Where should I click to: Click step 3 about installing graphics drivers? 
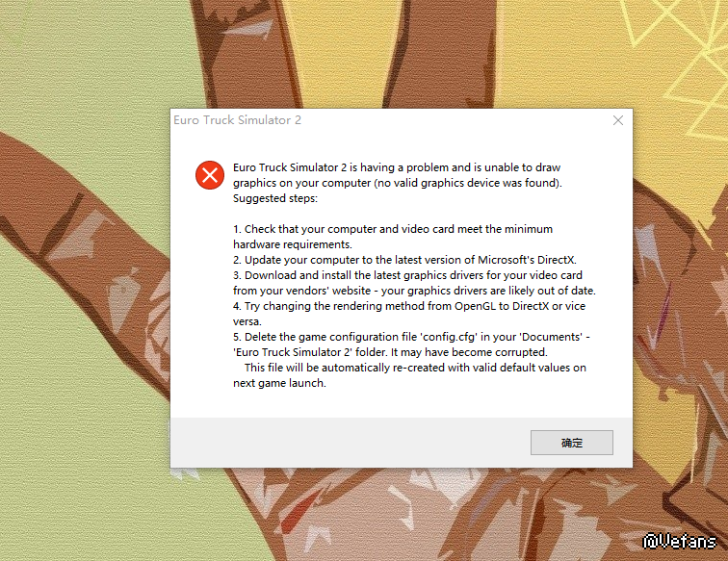407,275
